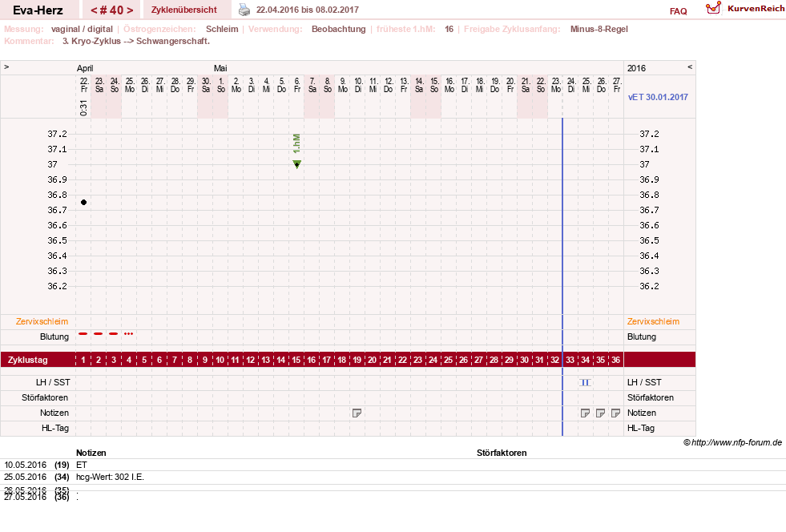The image size is (786, 532).
Task: Open the note icon on cycle day 19
Action: (x=357, y=413)
